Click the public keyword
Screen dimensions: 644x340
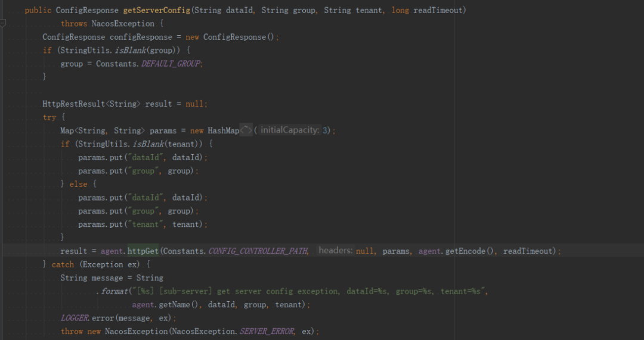click(38, 10)
